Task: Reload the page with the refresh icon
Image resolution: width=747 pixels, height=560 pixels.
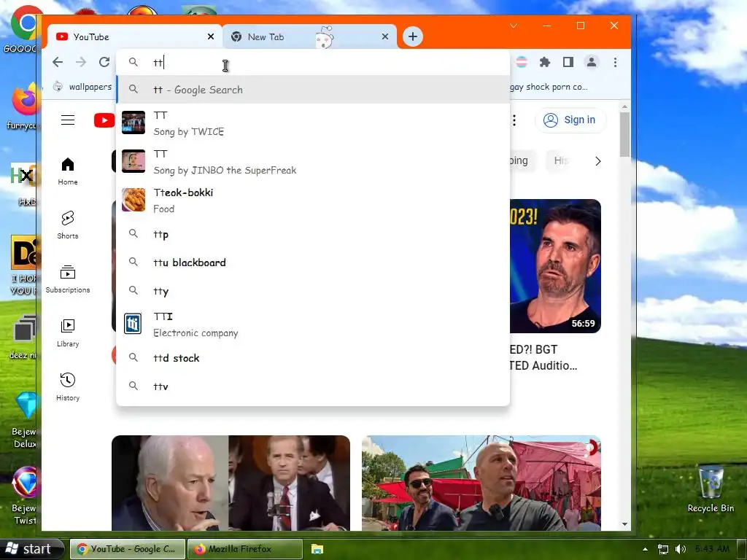Action: [104, 63]
